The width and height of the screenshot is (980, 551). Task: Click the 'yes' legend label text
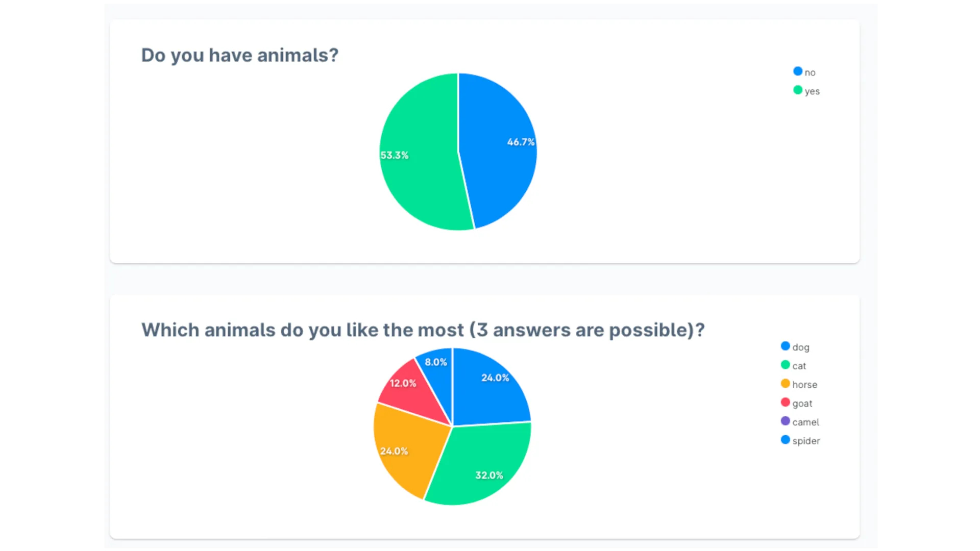(x=812, y=91)
